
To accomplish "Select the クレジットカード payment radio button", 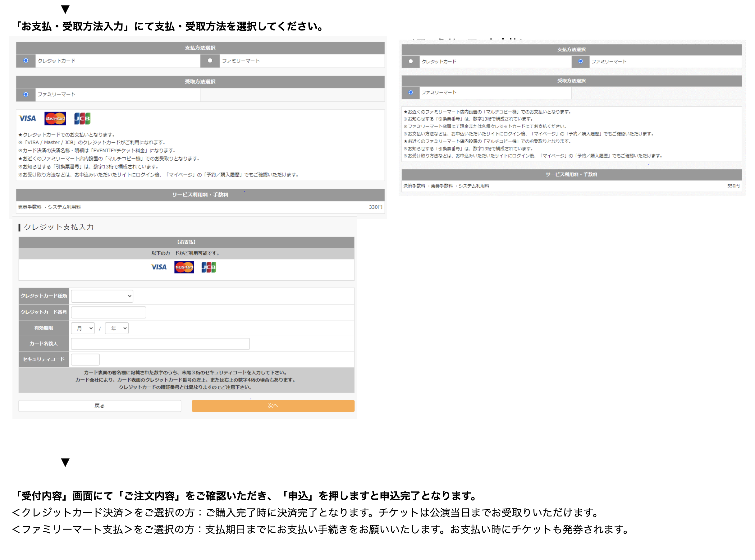I will click(x=25, y=61).
